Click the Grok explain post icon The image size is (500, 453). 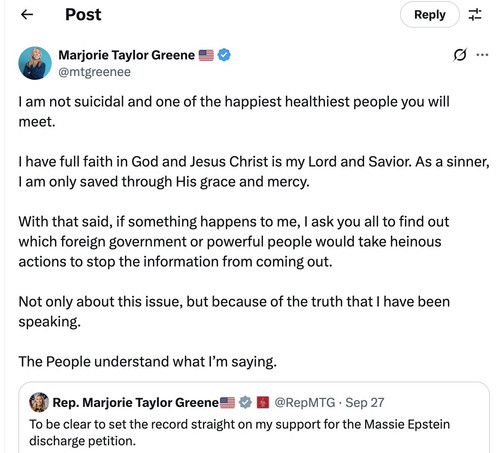coord(460,55)
